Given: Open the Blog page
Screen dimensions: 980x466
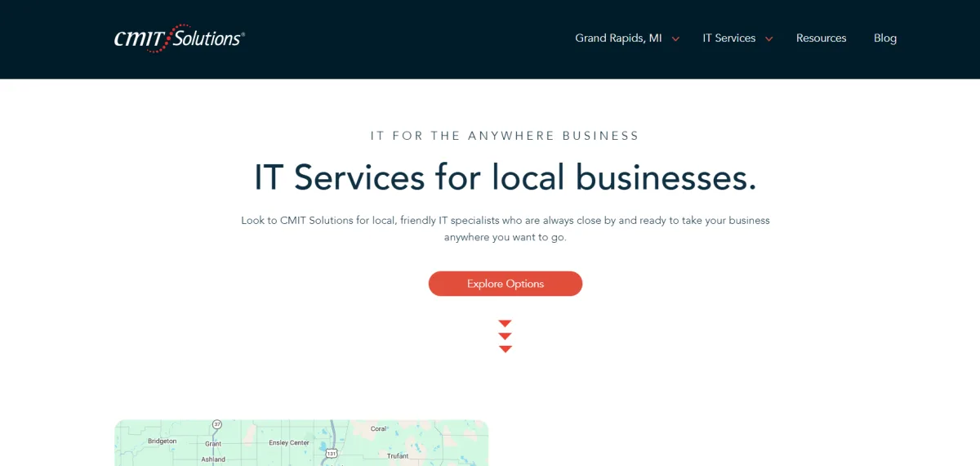Looking at the screenshot, I should coord(885,38).
